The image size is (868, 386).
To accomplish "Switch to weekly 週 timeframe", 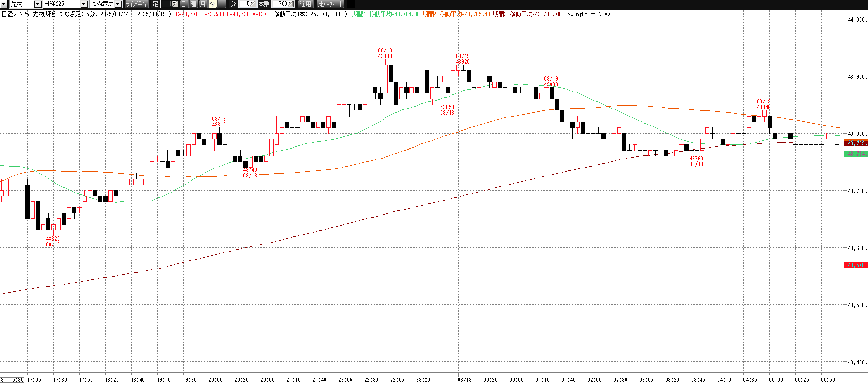I will pos(193,4).
